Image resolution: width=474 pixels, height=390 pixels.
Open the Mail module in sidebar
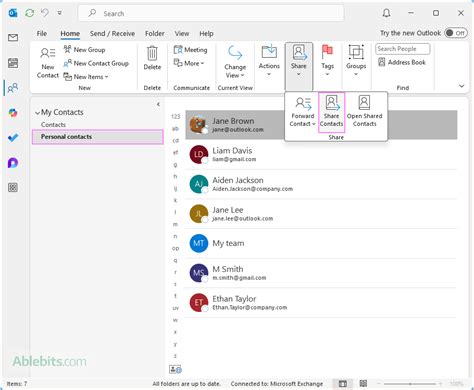[x=13, y=38]
